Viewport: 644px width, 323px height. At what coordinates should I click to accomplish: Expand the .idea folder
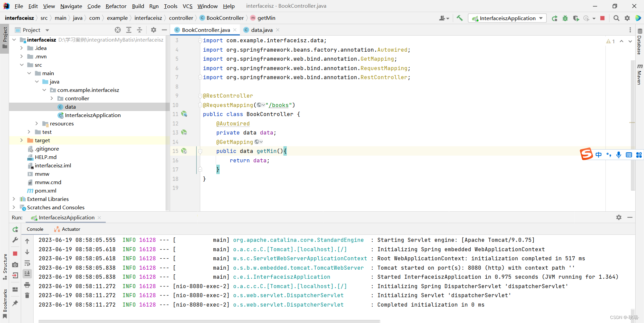(21, 48)
